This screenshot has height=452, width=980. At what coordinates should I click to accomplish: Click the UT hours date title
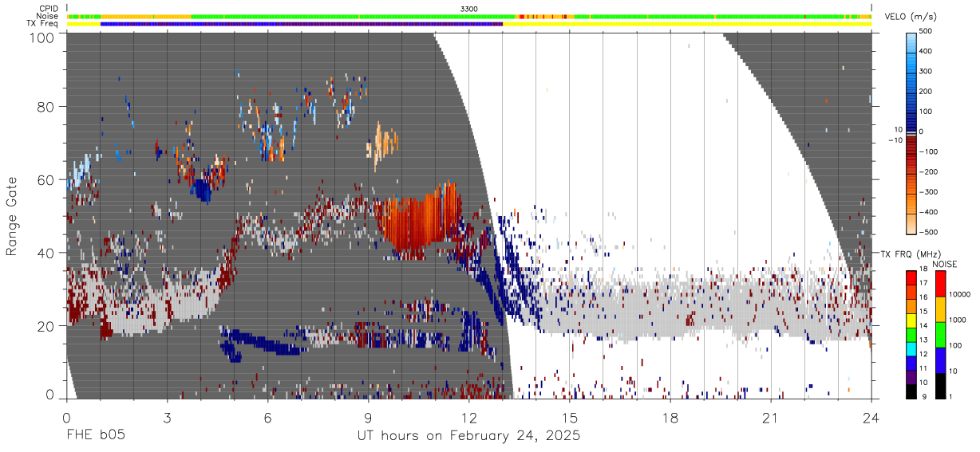[x=468, y=437]
